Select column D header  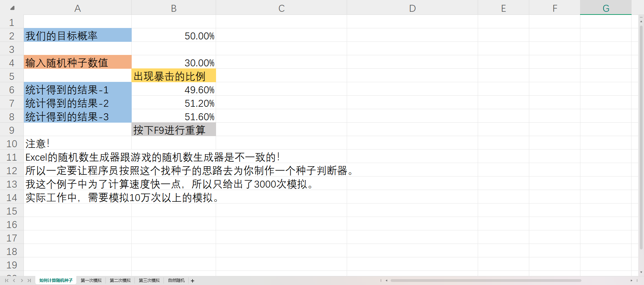point(412,8)
